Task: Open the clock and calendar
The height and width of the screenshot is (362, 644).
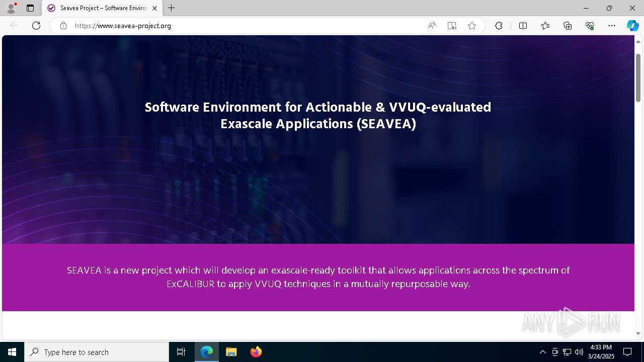Action: (x=601, y=352)
